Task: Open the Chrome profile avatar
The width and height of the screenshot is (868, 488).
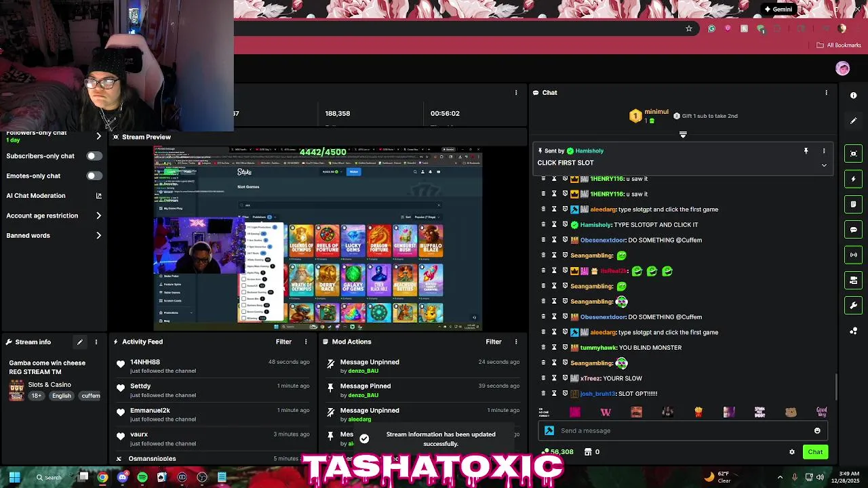Action: pyautogui.click(x=842, y=28)
